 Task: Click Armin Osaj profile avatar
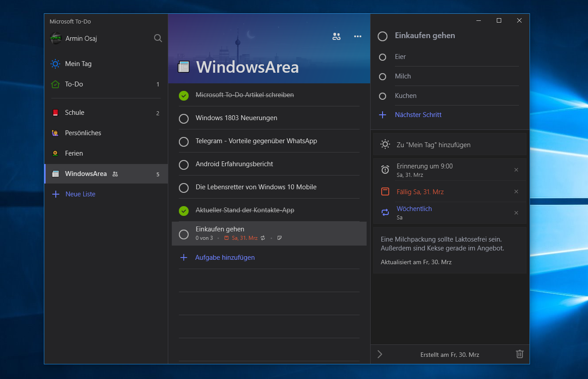pyautogui.click(x=56, y=39)
